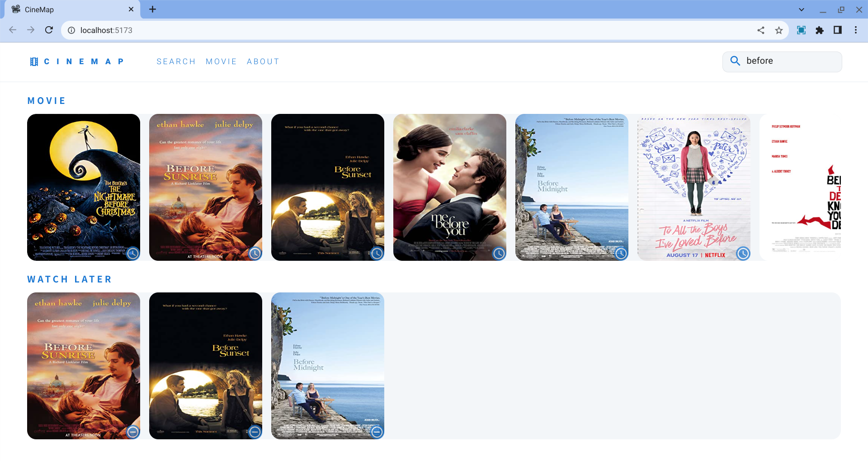Reload the current page
The image size is (868, 461).
coord(49,30)
